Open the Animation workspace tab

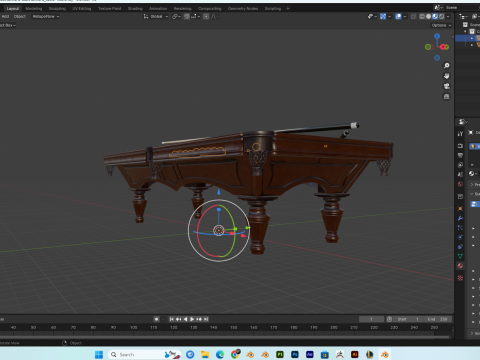(158, 9)
